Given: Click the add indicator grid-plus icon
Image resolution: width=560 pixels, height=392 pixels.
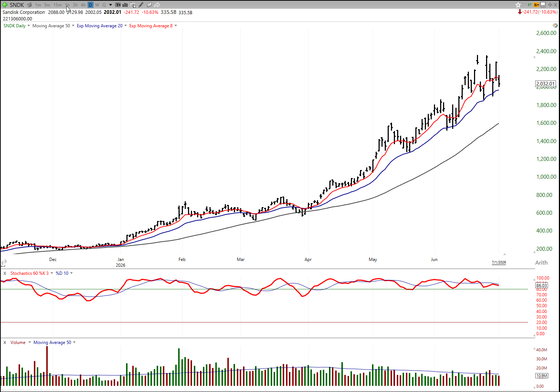Looking at the screenshot, I should 133,5.
